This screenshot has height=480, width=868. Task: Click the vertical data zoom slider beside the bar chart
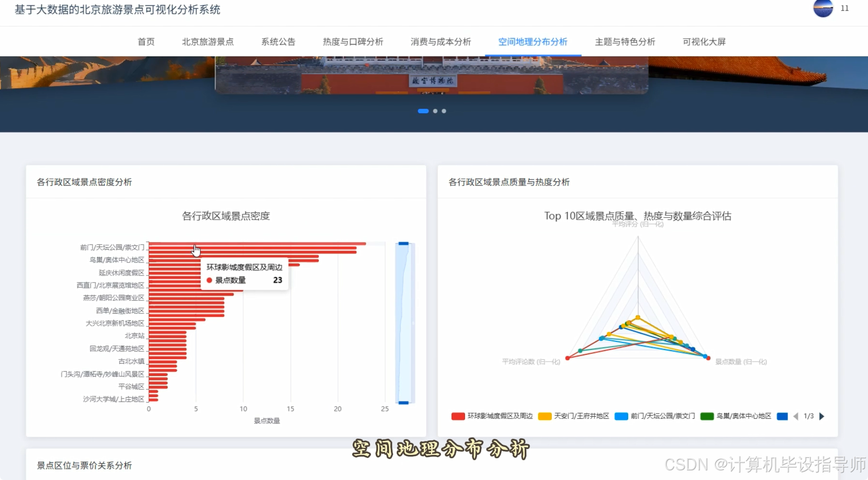tap(403, 323)
